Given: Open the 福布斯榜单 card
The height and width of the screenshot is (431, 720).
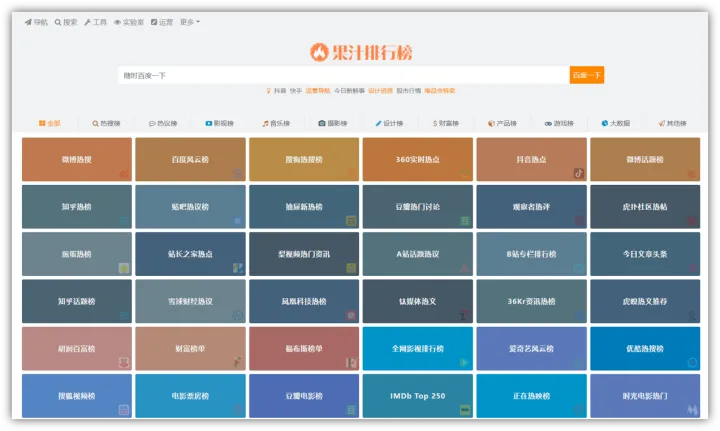Looking at the screenshot, I should click(x=304, y=348).
